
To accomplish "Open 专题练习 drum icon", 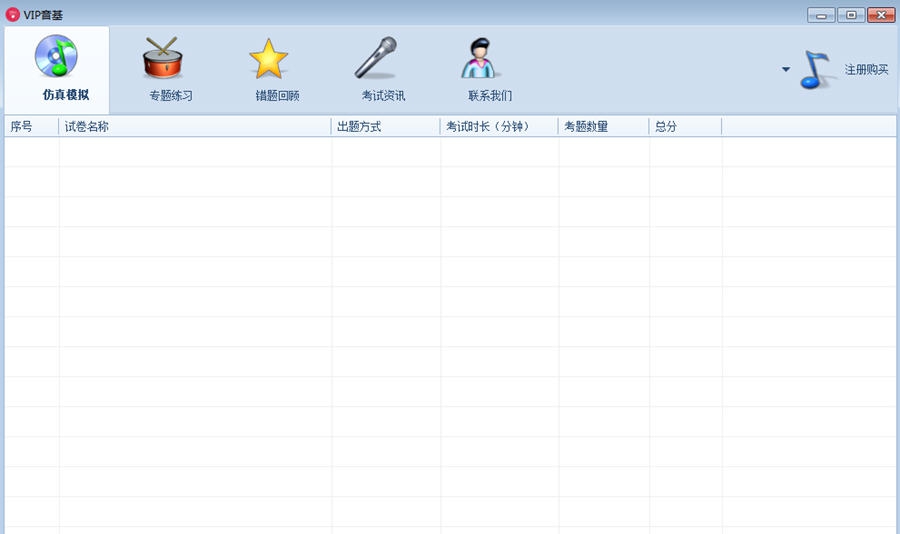I will [162, 58].
